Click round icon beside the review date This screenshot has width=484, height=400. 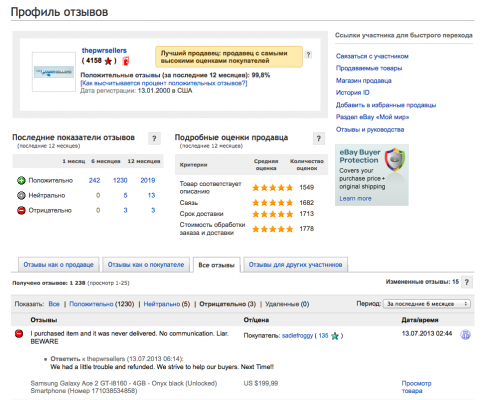pos(465,334)
